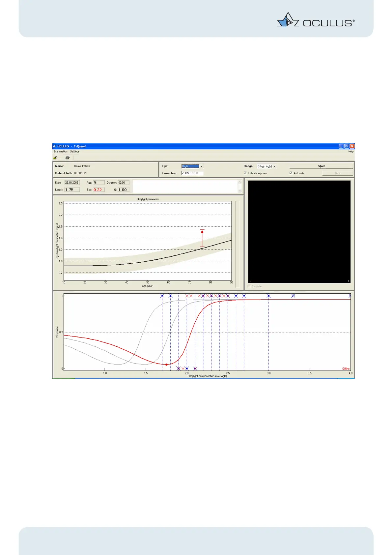
Task: Click 'Straylight compensation level log(s)' axis label
Action: coord(207,376)
